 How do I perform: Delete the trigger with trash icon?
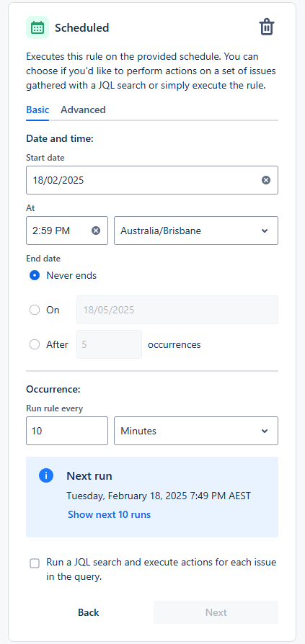(266, 27)
